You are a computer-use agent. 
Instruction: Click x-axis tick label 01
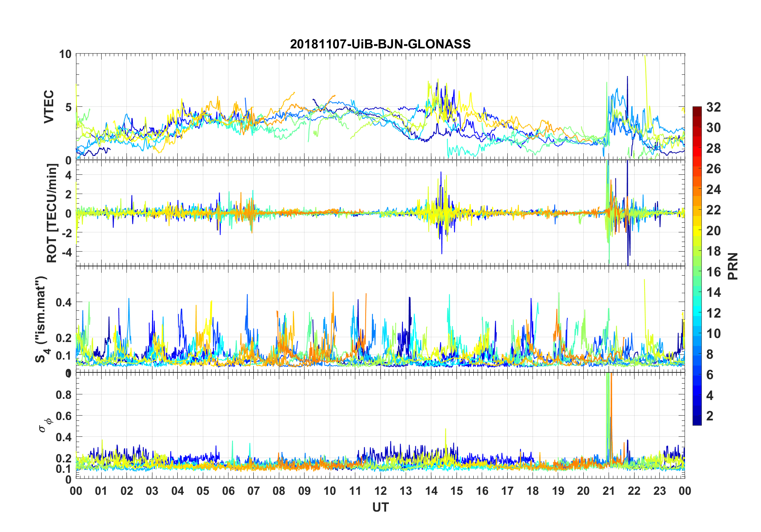click(x=101, y=491)
